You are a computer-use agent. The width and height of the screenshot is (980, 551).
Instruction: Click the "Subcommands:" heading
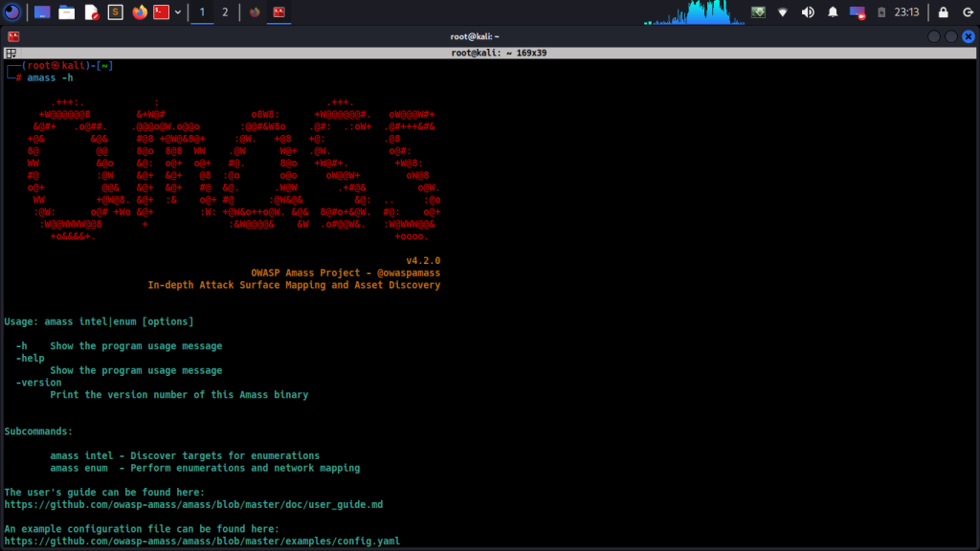[x=38, y=431]
